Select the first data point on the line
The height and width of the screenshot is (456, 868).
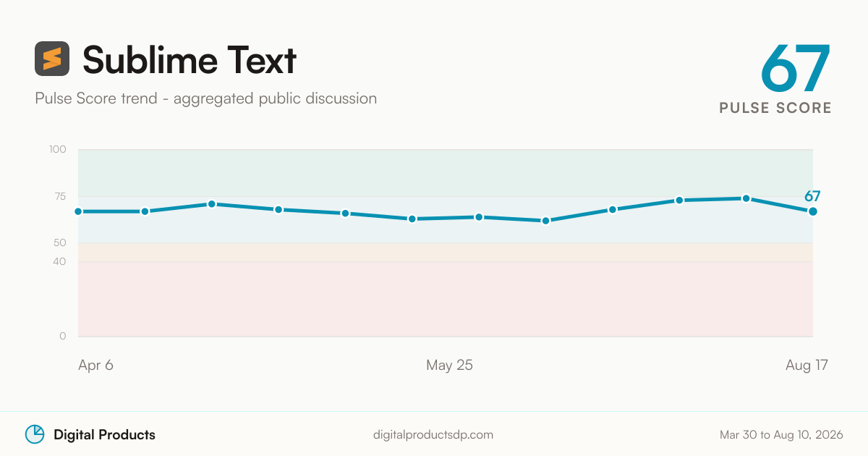click(x=78, y=211)
